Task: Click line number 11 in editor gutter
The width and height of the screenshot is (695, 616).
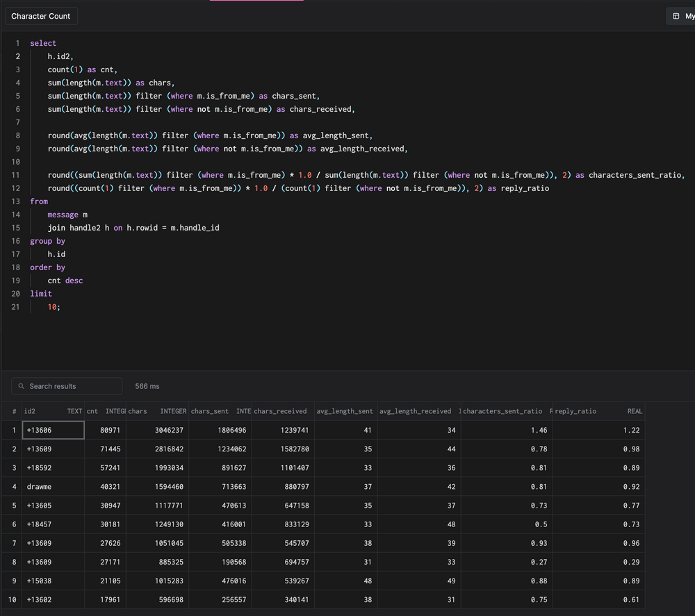Action: coord(16,175)
